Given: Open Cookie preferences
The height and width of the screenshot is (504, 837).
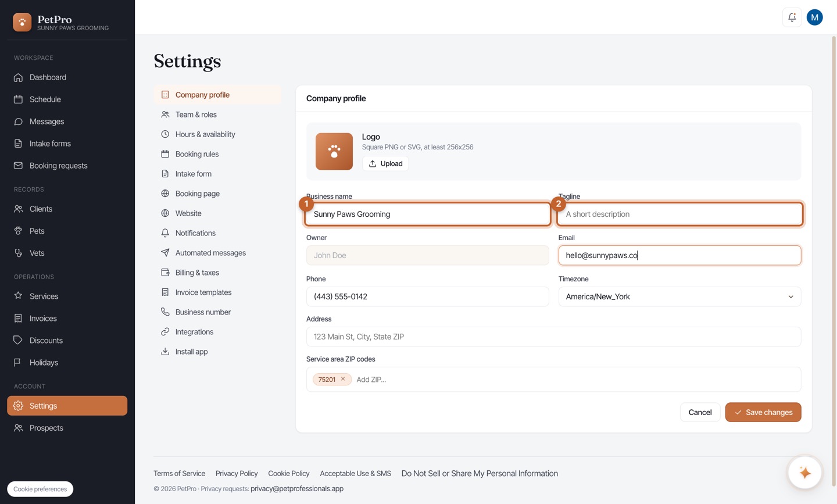Looking at the screenshot, I should click(x=40, y=489).
